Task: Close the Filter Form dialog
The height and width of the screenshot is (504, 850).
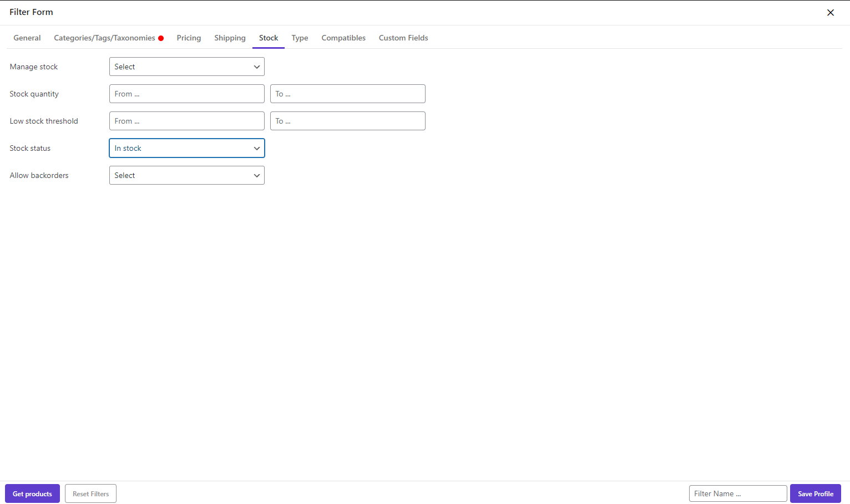Action: 830,13
